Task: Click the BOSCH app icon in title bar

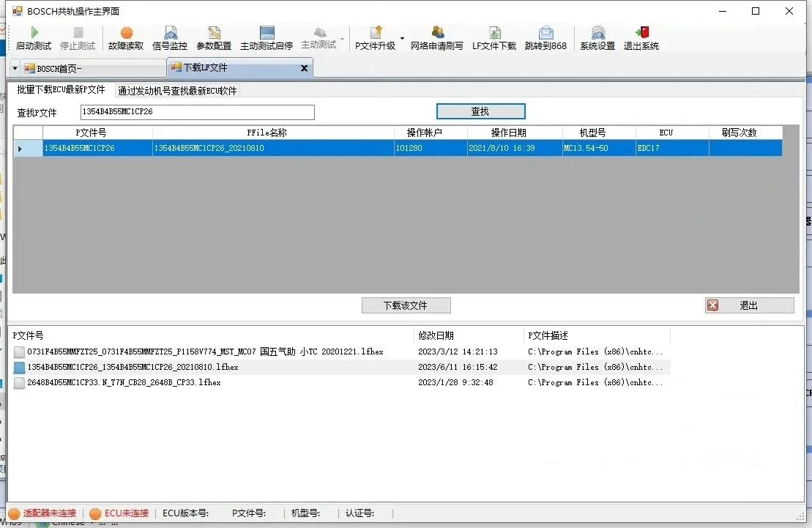Action: pos(18,11)
